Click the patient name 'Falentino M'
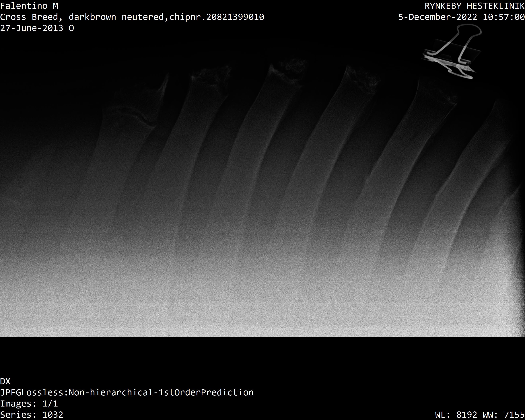 click(x=29, y=6)
